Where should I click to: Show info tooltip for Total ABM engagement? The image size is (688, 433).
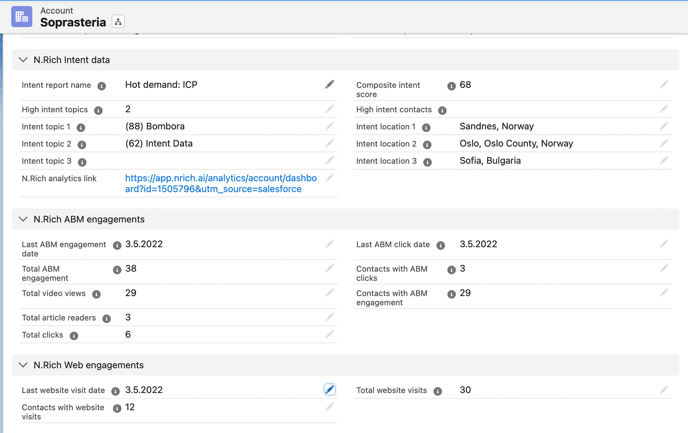coord(117,270)
